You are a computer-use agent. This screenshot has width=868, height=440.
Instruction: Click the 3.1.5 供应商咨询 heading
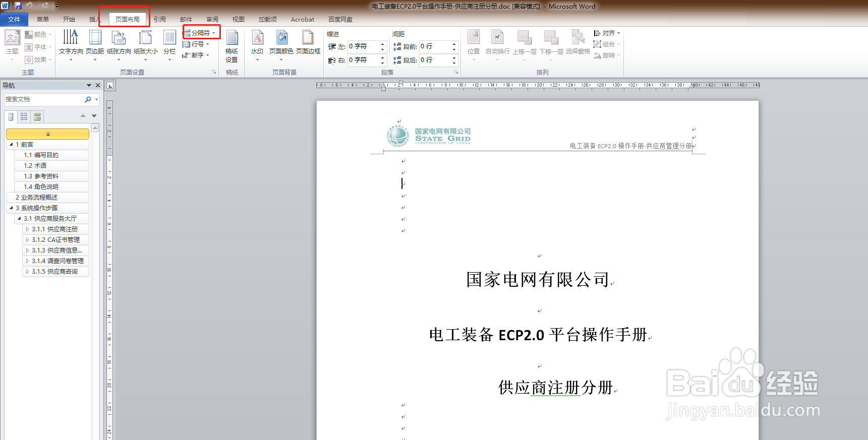coord(56,272)
